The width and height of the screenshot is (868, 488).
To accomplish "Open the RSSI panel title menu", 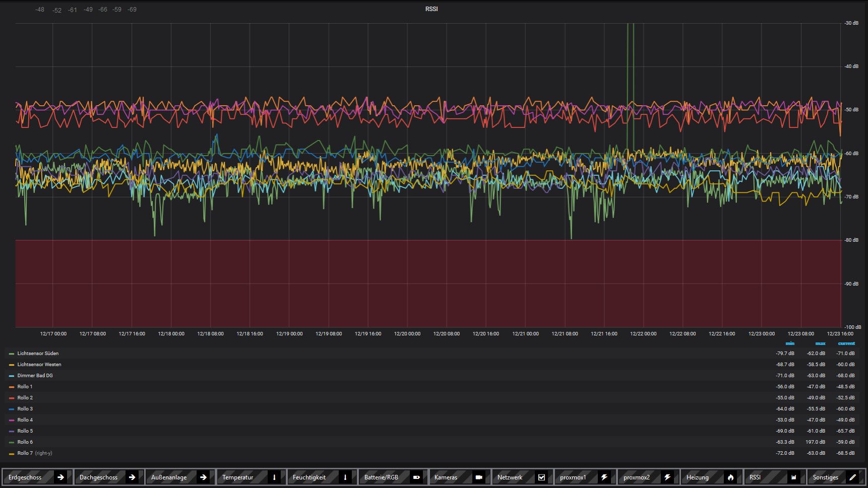I will 431,9.
